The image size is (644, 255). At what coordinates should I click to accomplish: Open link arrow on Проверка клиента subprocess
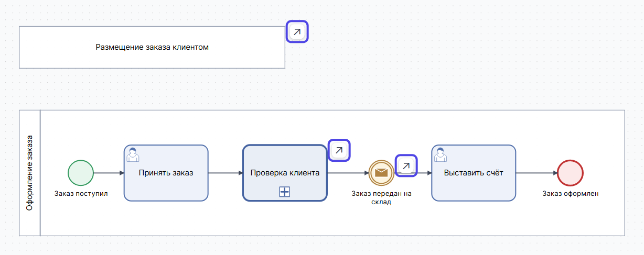[x=339, y=150]
